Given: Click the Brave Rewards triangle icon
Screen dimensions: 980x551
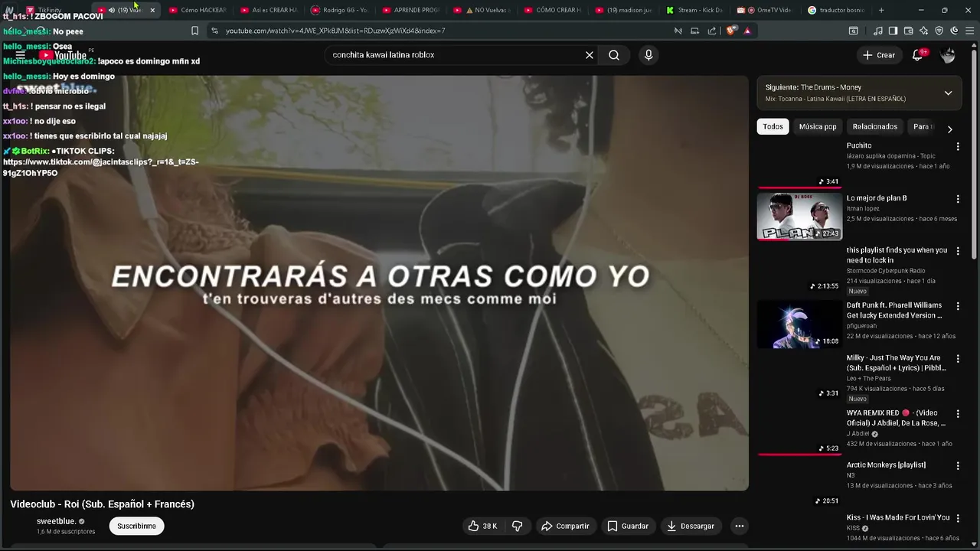Looking at the screenshot, I should (x=747, y=31).
